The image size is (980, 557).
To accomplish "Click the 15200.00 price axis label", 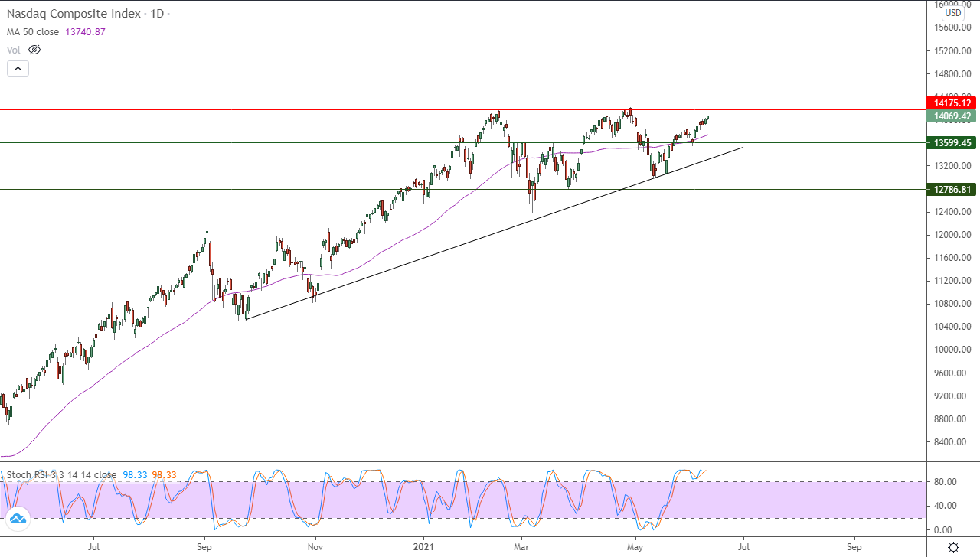I will point(952,51).
